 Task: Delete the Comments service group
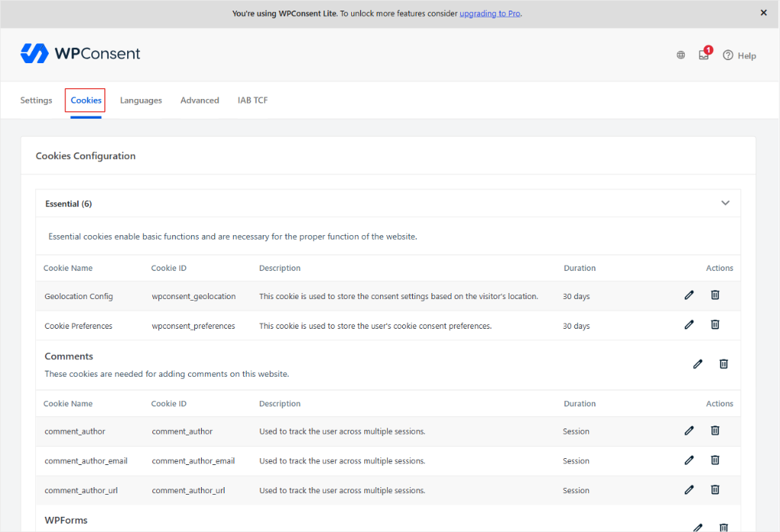pos(724,364)
